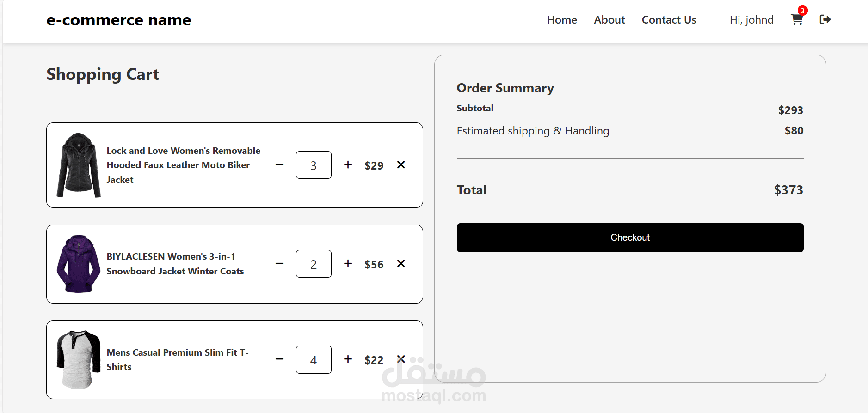Click the logout icon
Viewport: 868px width, 413px height.
(825, 19)
